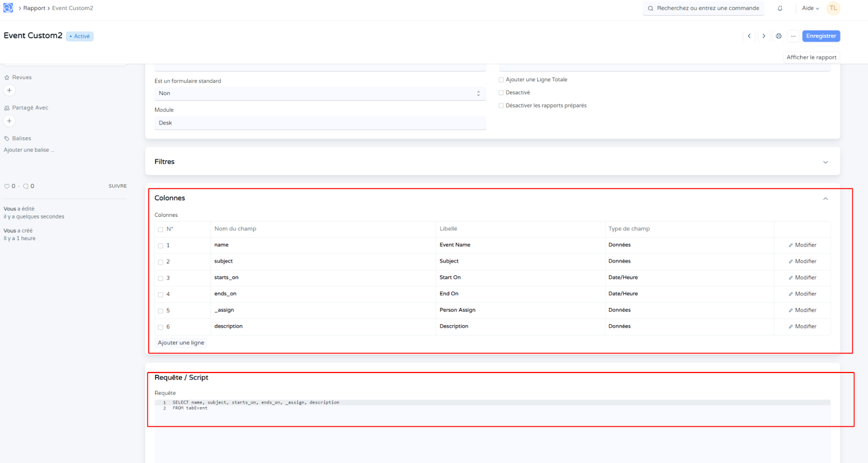The width and height of the screenshot is (868, 463).
Task: Open Est un formulaire standard dropdown
Action: [x=320, y=93]
